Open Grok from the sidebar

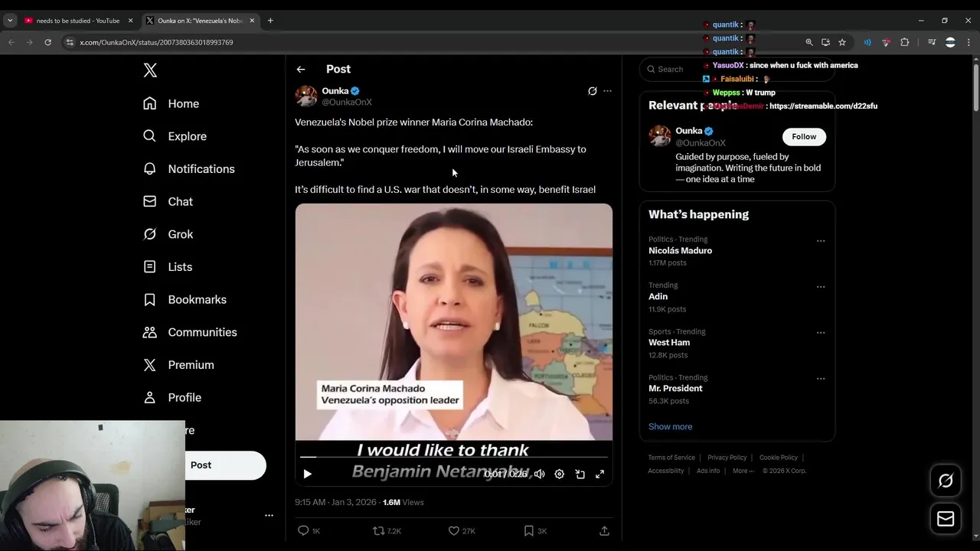click(168, 234)
